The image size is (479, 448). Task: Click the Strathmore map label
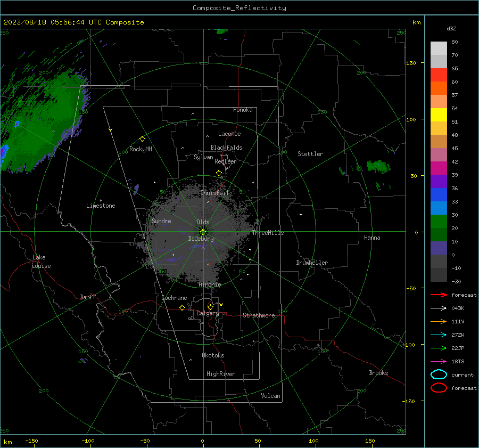click(x=259, y=315)
